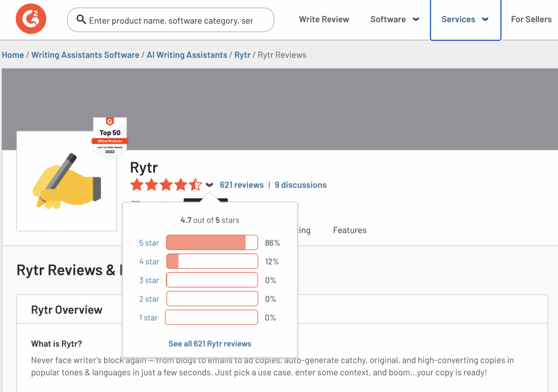Filter reviews by 5 star label
Screen dimensions: 558x392
click(x=149, y=243)
